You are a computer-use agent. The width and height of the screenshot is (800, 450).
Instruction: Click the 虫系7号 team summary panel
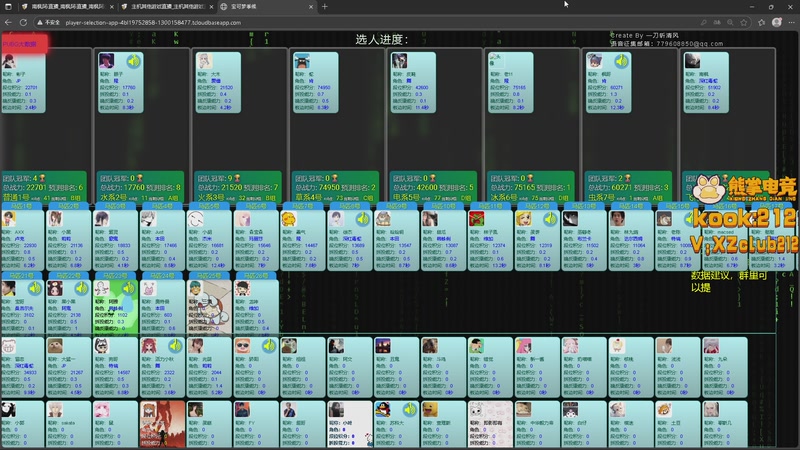click(628, 186)
